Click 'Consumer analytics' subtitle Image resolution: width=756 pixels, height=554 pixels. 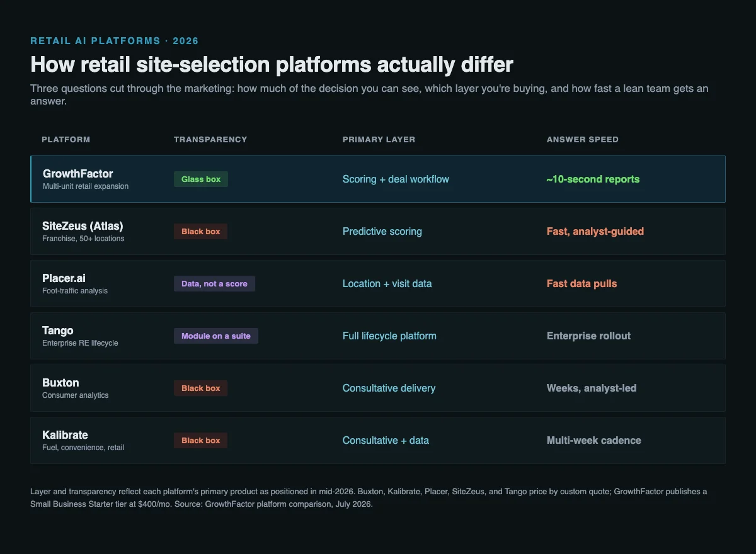tap(76, 395)
